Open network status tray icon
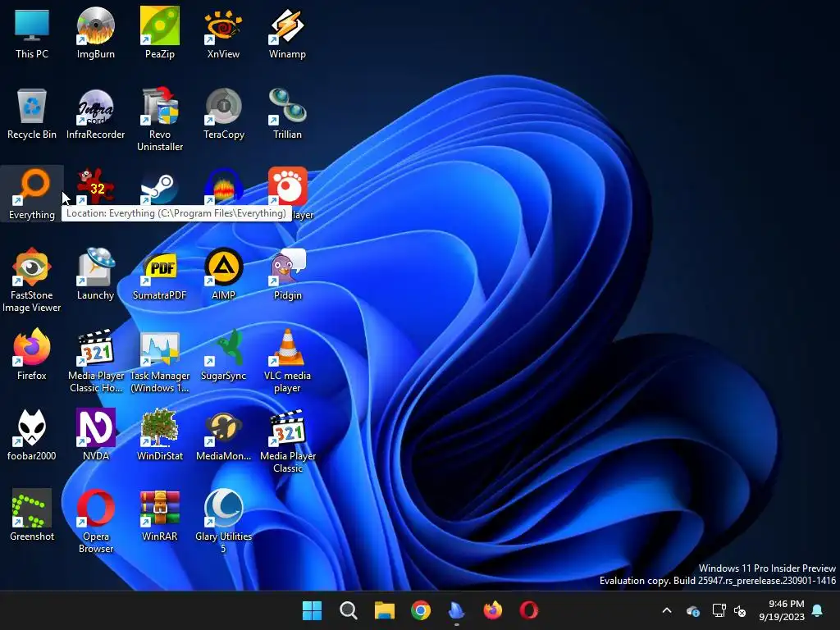This screenshot has height=630, width=840. 719,610
